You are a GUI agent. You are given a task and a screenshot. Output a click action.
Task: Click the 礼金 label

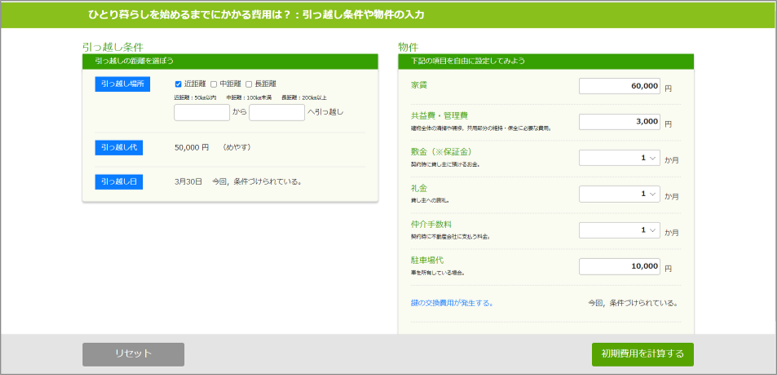coord(419,188)
